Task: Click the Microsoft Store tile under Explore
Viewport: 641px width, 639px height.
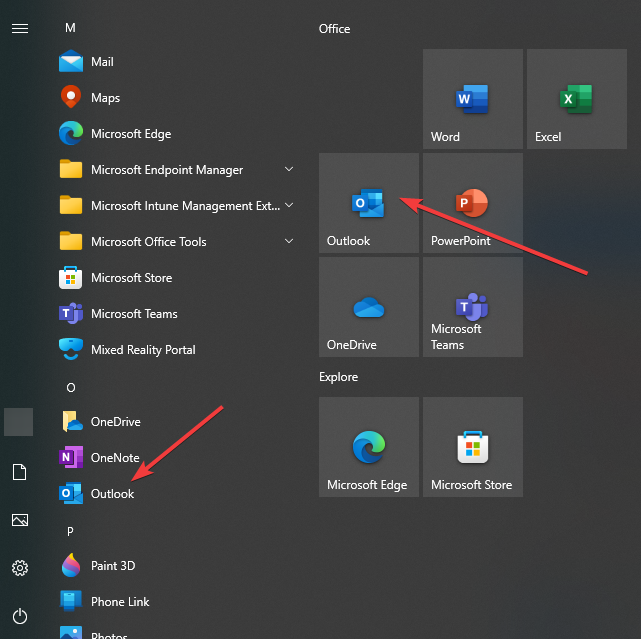Action: pos(472,447)
